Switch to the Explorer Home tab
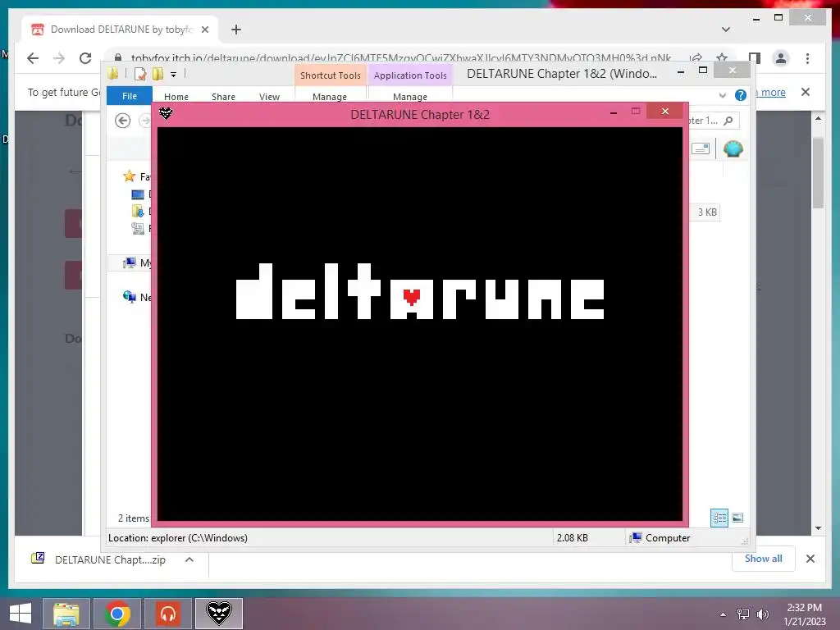This screenshot has height=630, width=840. 176,97
